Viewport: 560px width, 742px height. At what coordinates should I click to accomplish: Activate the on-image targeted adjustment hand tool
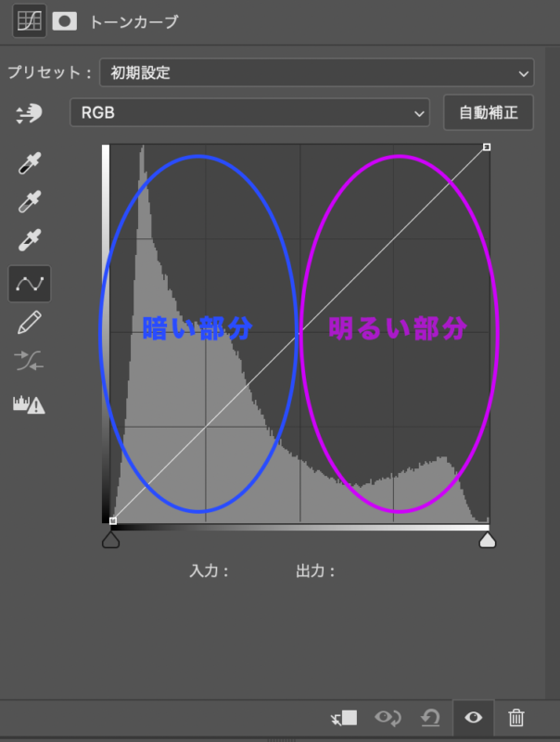[x=30, y=113]
